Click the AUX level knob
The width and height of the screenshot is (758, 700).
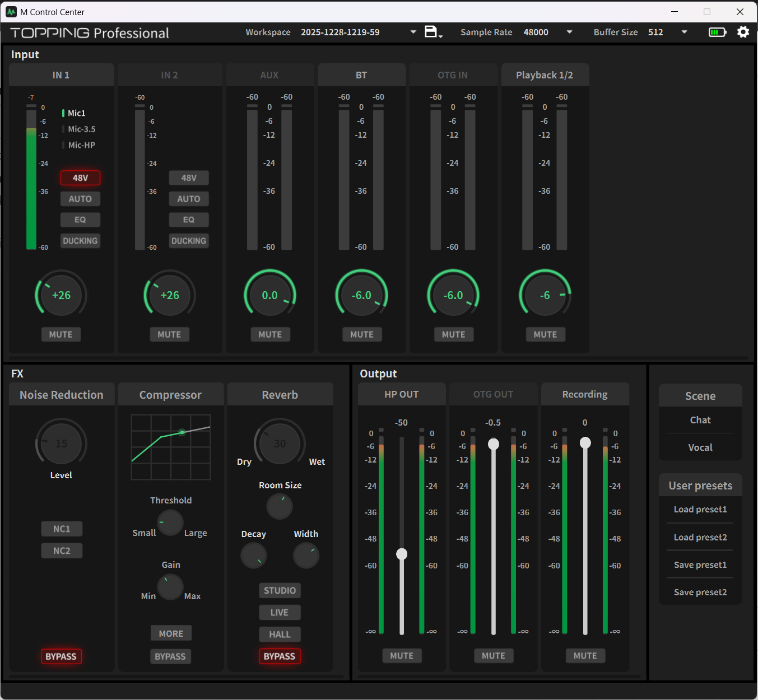tap(270, 295)
